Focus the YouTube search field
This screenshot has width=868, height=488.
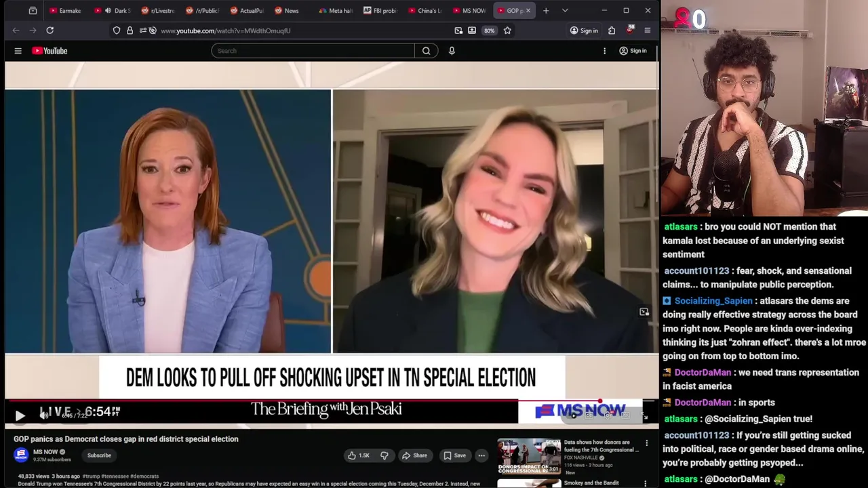point(313,51)
